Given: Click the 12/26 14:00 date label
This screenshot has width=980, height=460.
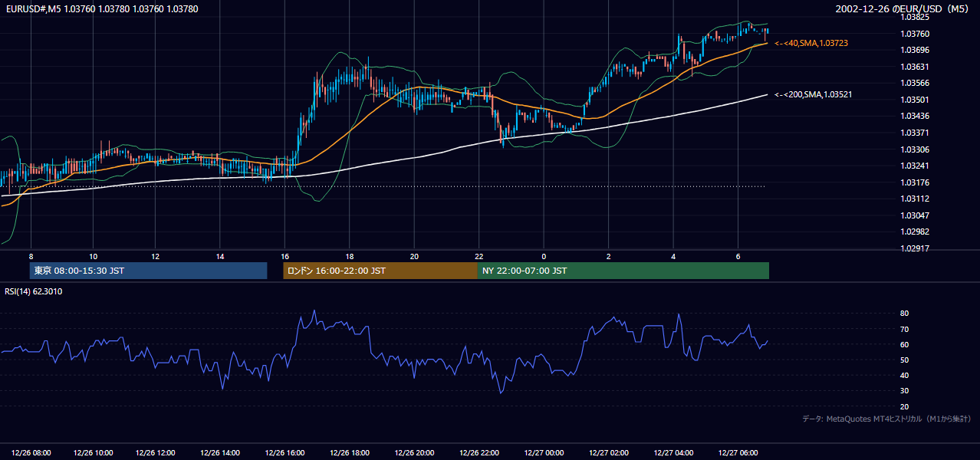Looking at the screenshot, I should 220,452.
